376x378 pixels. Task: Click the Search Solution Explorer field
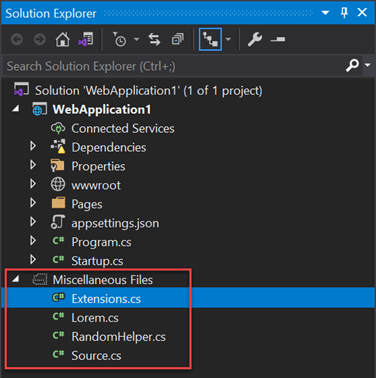(173, 66)
